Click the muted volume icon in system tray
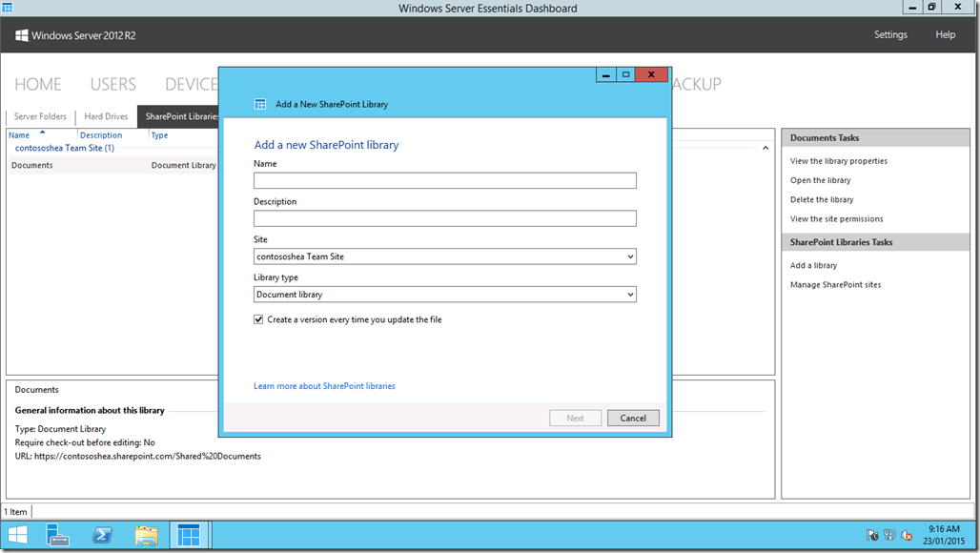 (906, 535)
